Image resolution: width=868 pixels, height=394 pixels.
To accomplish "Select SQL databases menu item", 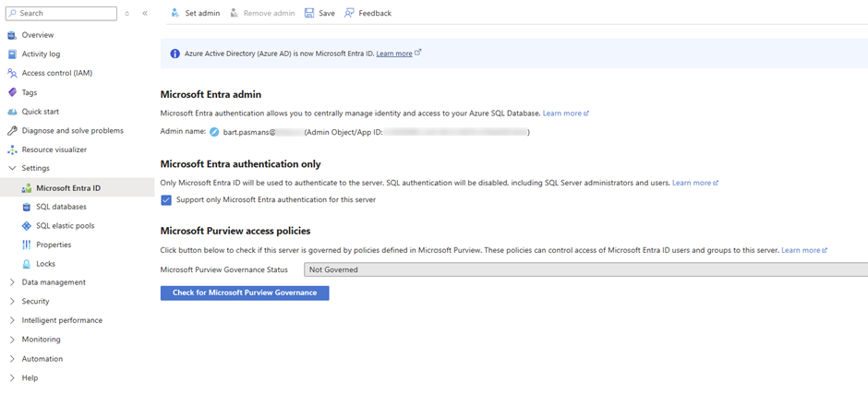I will click(61, 207).
